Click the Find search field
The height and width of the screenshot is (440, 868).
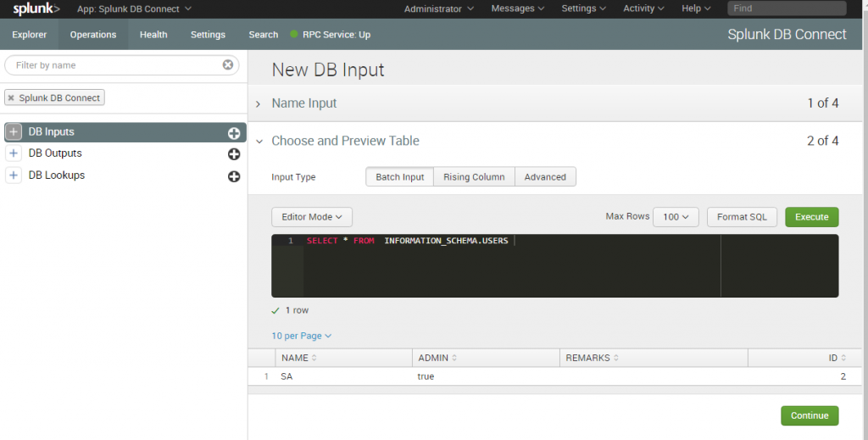787,8
